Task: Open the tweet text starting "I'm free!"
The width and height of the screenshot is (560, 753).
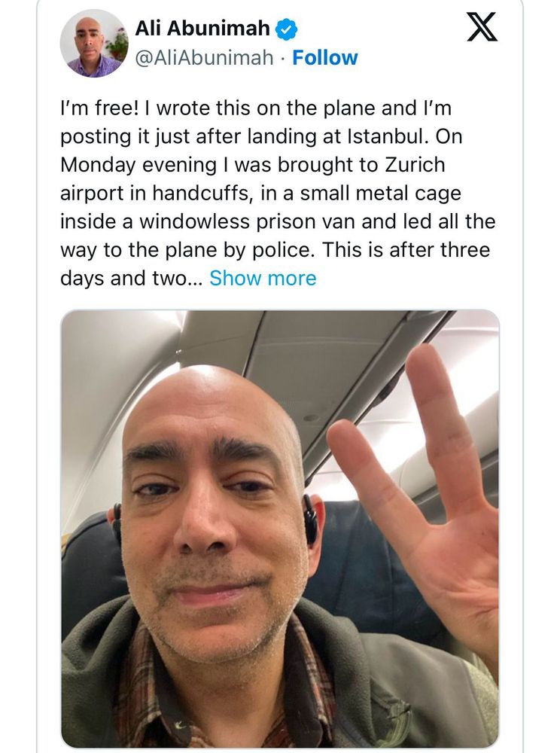Action: pos(277,193)
